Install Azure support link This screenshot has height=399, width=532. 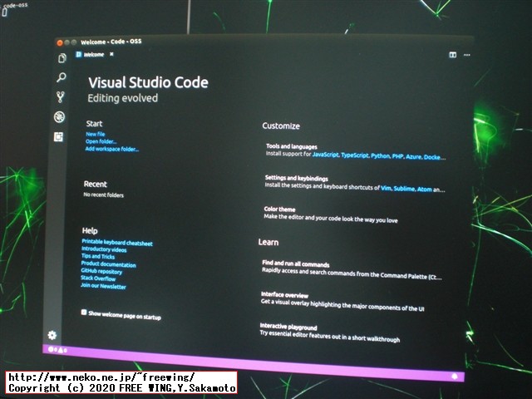[x=414, y=157]
